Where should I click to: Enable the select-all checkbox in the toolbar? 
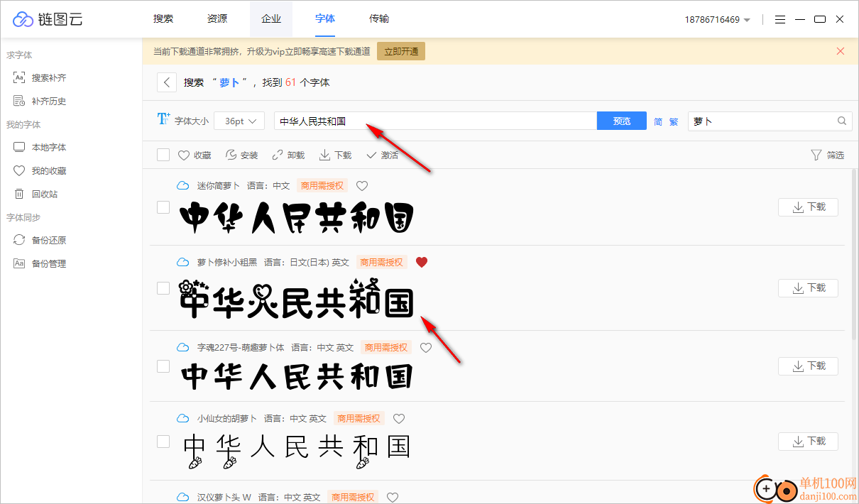163,155
